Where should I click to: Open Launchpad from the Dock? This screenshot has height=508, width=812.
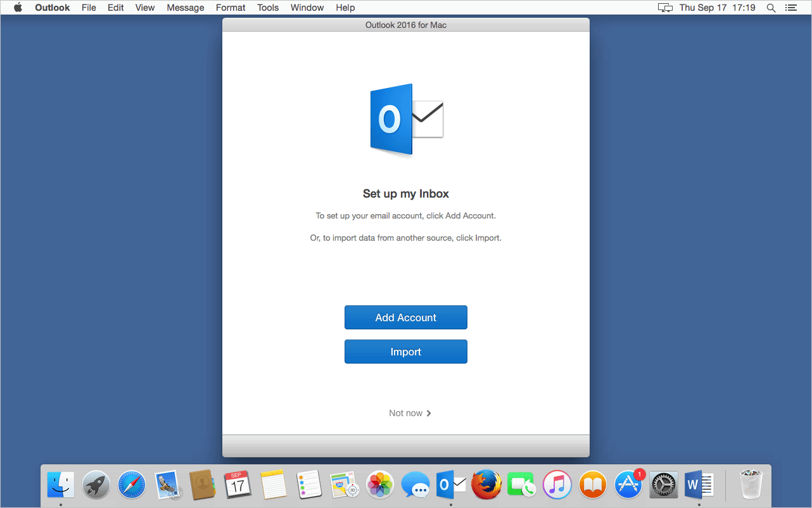coord(96,485)
